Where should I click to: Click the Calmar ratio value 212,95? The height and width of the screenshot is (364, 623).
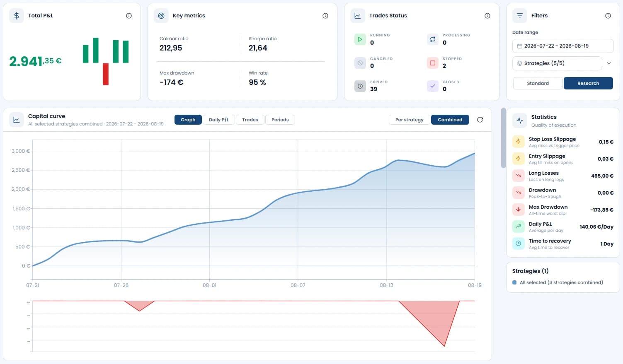pyautogui.click(x=171, y=48)
